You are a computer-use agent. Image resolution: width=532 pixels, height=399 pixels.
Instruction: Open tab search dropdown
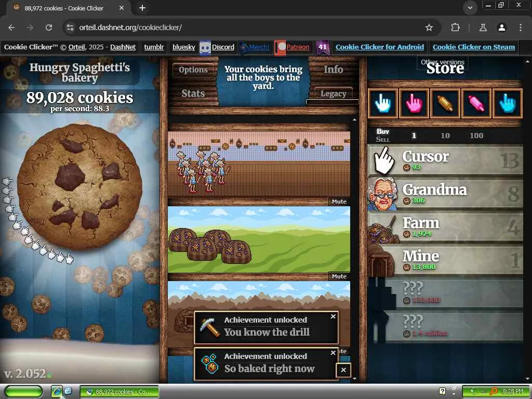470,7
